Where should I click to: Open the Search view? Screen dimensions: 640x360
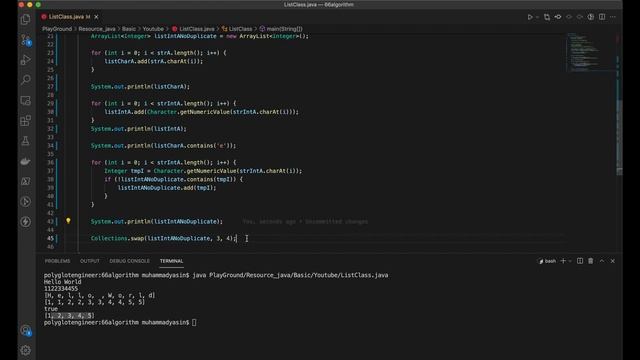pos(26,80)
